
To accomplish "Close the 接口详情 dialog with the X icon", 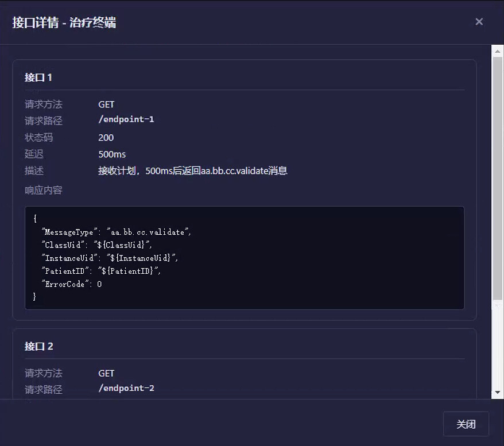I will tap(479, 22).
